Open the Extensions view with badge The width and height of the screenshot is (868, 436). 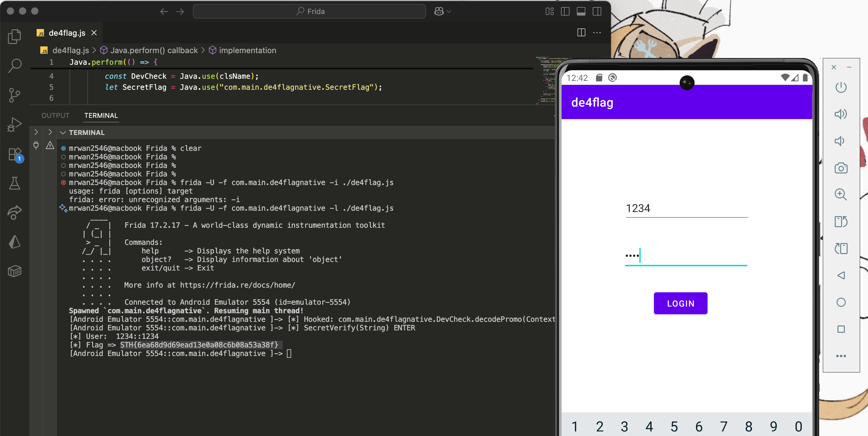(14, 154)
